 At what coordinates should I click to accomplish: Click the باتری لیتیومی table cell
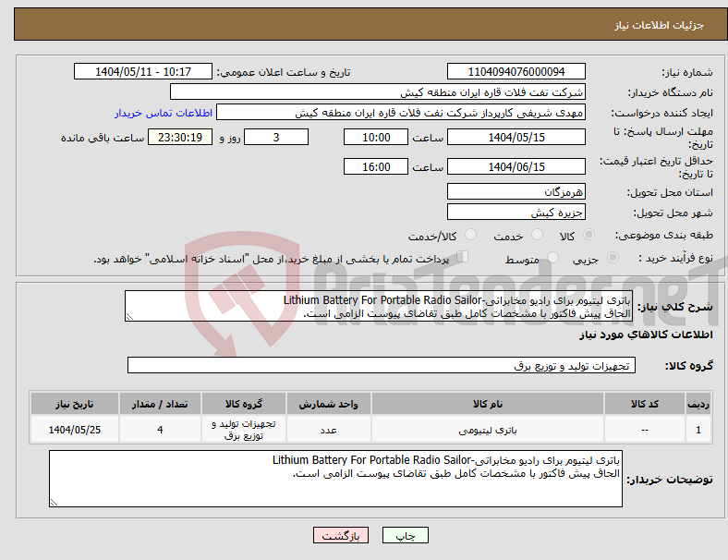coord(488,430)
